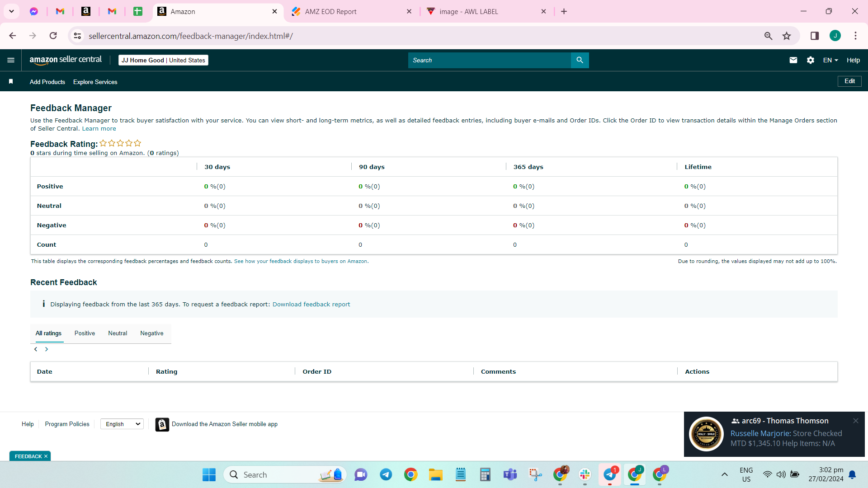Click the Amazon Seller Central logo
The height and width of the screenshot is (488, 868).
(x=66, y=60)
